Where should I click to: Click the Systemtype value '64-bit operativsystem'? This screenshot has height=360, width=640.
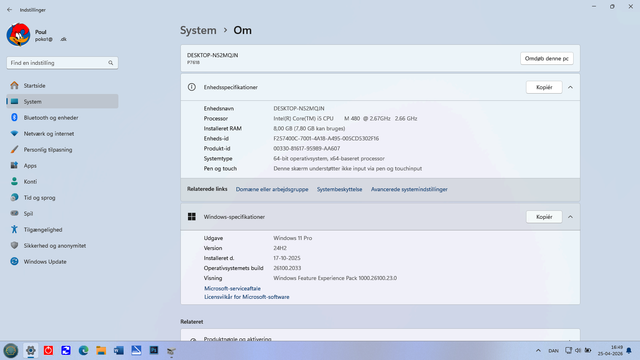(329, 158)
